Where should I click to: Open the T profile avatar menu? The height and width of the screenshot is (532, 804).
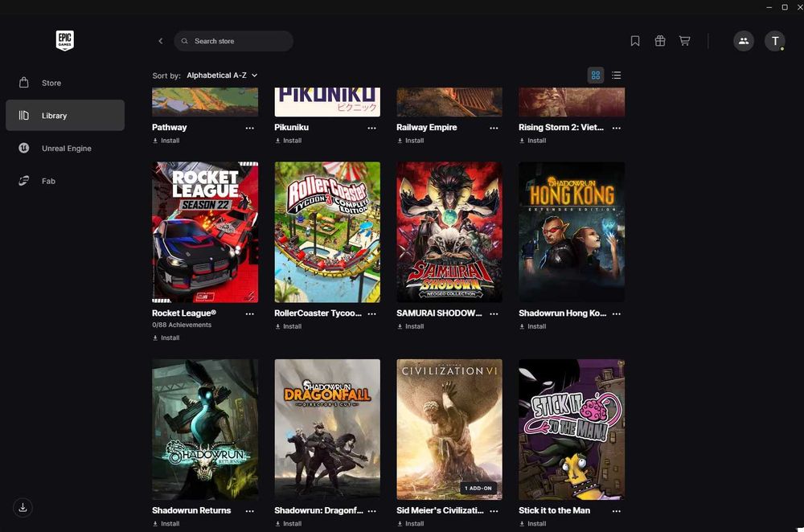[775, 41]
